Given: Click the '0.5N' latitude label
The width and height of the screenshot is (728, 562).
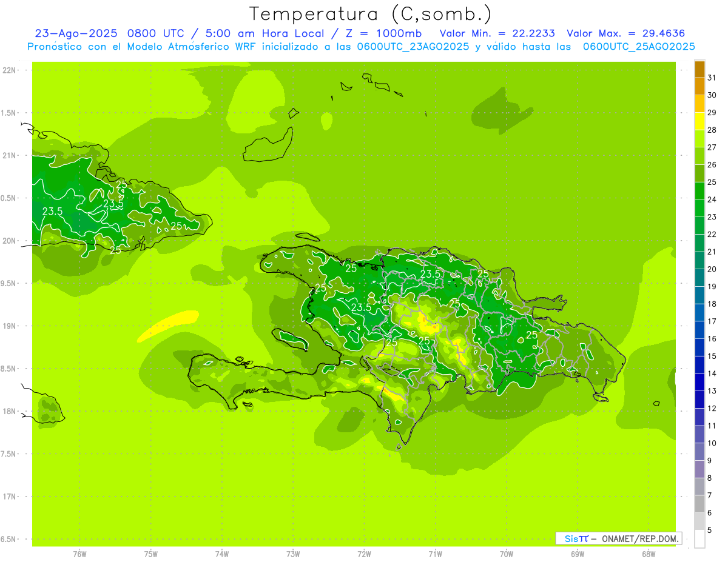Looking at the screenshot, I should coord(8,198).
